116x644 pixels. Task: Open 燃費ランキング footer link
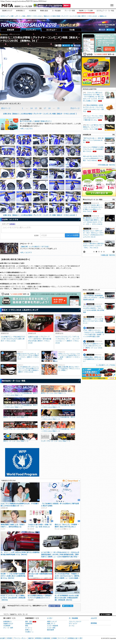(x=52, y=622)
